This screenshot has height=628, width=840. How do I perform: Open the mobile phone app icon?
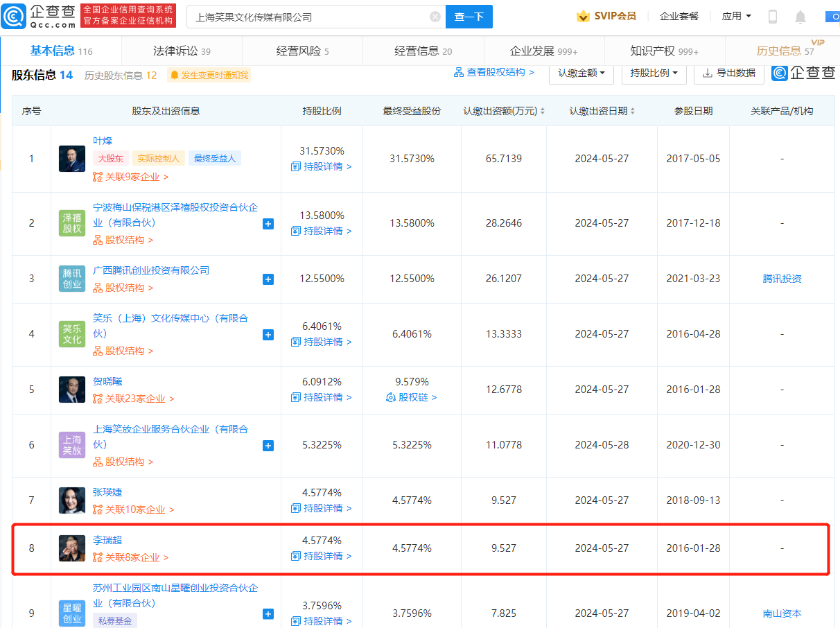[773, 17]
